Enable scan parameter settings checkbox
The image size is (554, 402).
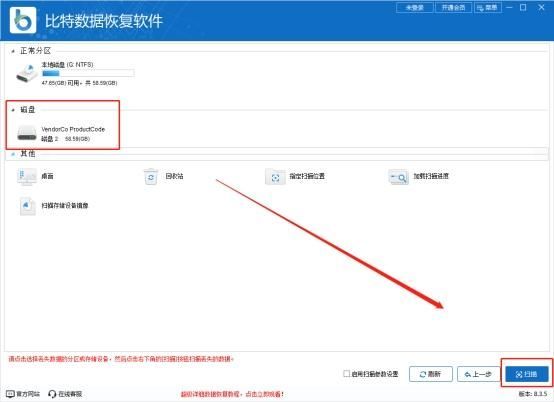click(x=347, y=373)
